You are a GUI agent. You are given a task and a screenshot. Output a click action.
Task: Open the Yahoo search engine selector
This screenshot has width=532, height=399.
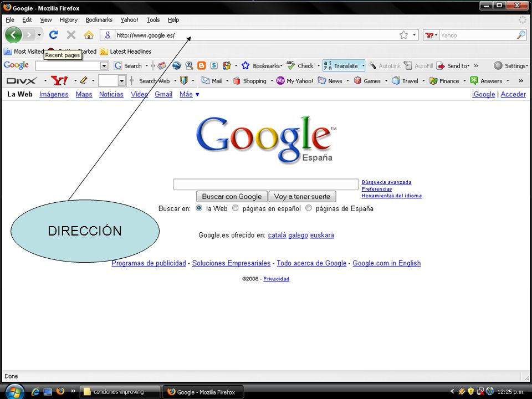coord(431,35)
